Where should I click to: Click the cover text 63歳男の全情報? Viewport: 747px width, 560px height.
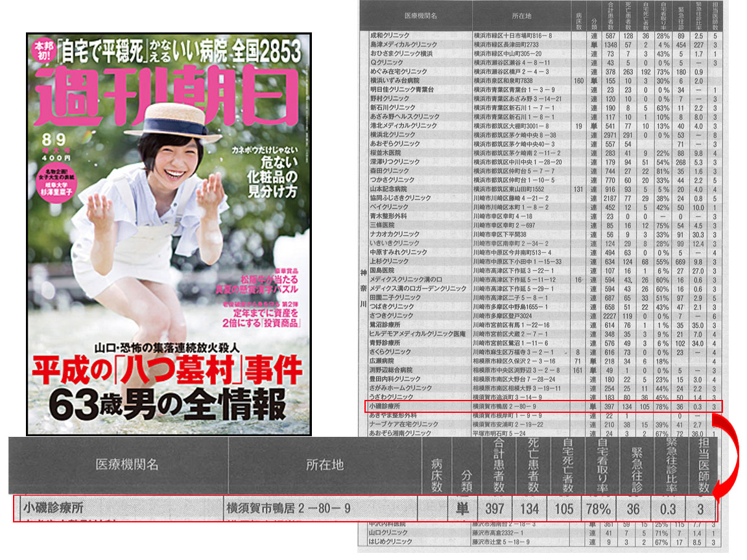pos(168,404)
